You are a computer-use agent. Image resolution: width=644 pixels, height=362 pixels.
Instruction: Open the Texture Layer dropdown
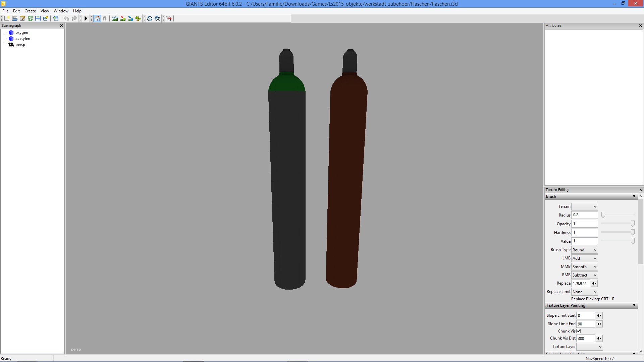[x=589, y=347]
